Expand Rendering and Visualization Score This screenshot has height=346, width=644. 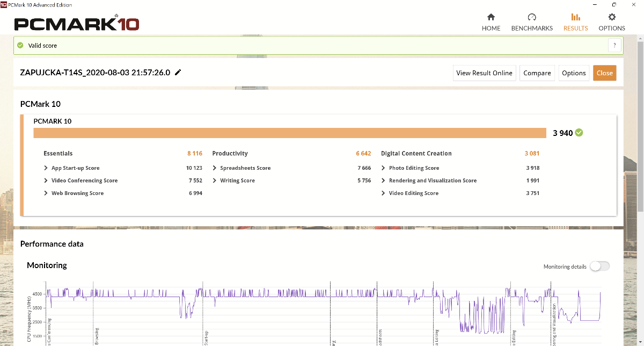[x=383, y=181]
